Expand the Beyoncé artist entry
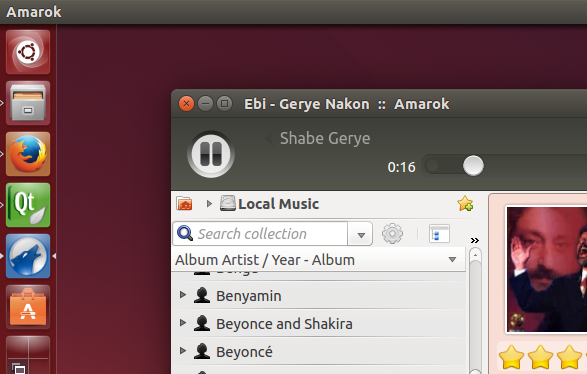Screen dimensions: 587x374 183,351
